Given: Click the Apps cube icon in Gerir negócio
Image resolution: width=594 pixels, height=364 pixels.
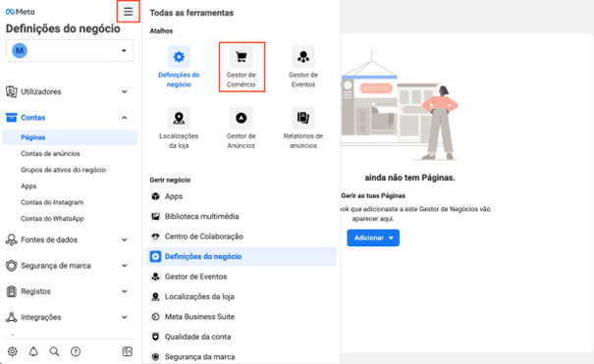Looking at the screenshot, I should click(x=155, y=196).
